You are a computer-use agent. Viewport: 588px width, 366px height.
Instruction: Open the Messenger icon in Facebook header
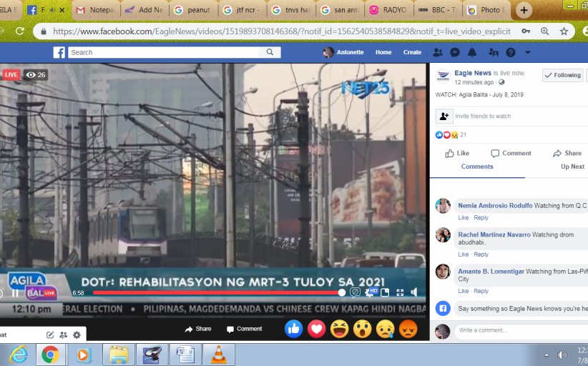click(455, 53)
